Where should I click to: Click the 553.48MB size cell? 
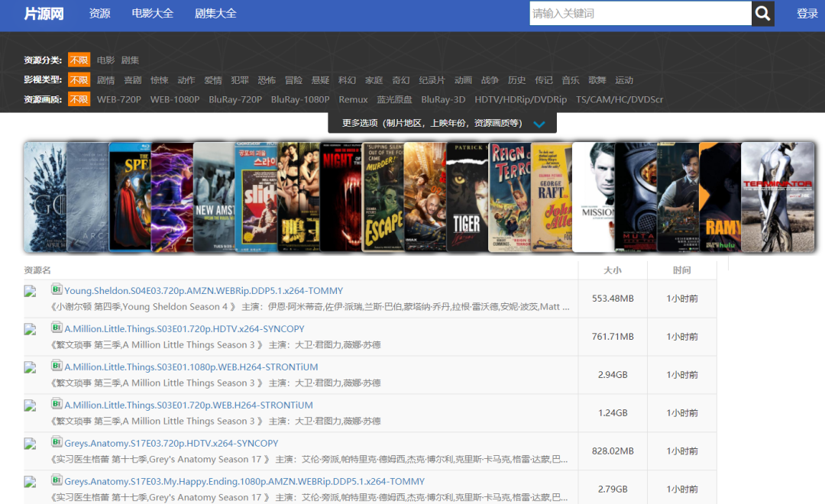613,299
